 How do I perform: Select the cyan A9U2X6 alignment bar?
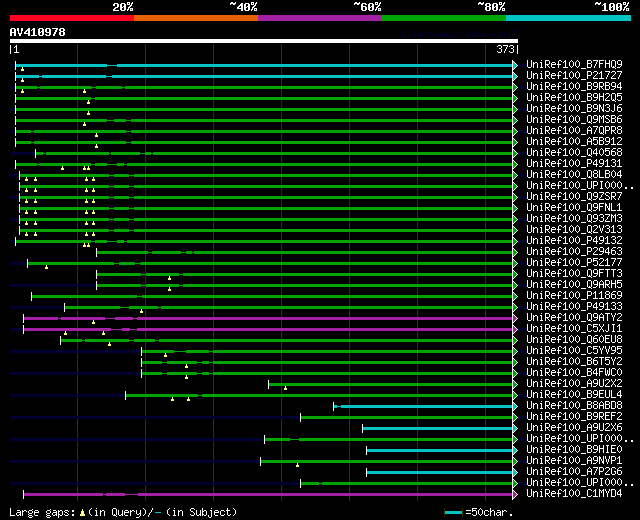438,429
